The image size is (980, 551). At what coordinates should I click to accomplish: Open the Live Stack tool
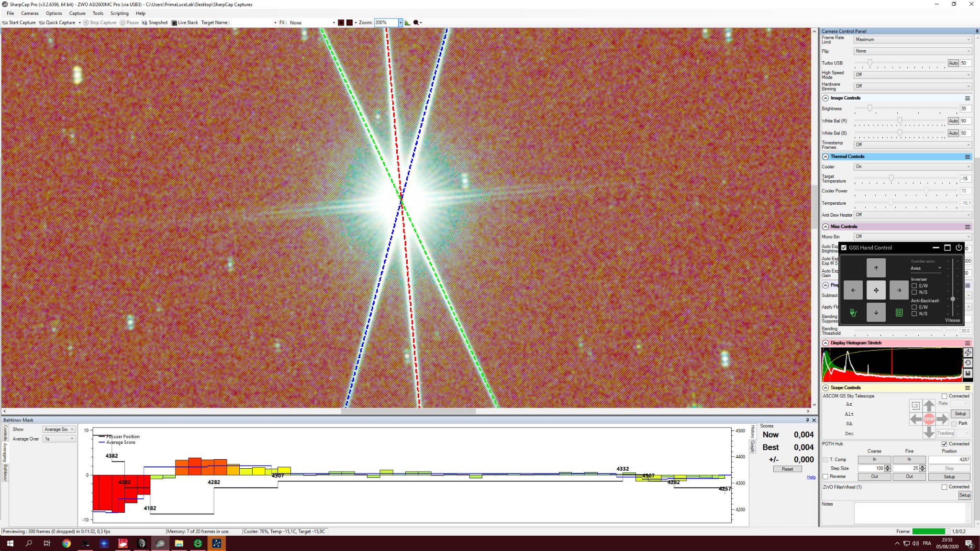tap(185, 22)
